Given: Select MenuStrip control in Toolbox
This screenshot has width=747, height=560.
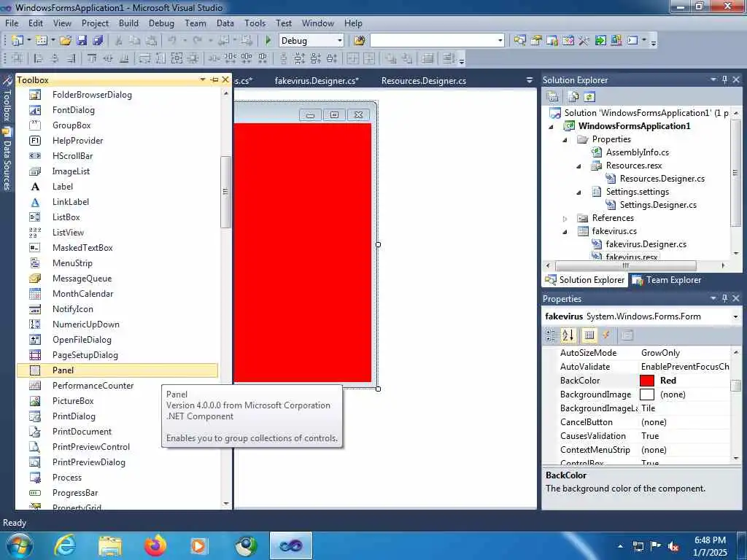Looking at the screenshot, I should [x=117, y=262].
